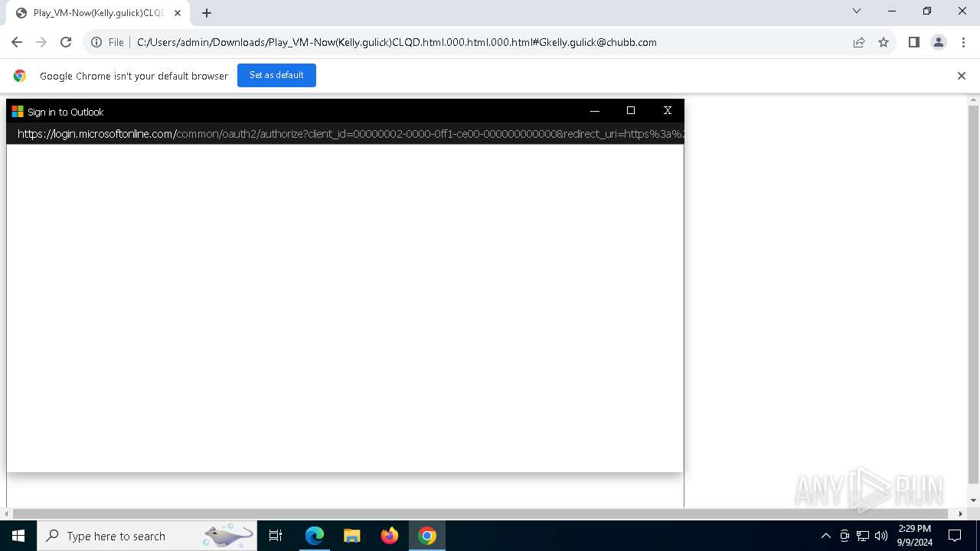
Task: Open File Explorer from the taskbar
Action: [x=352, y=536]
